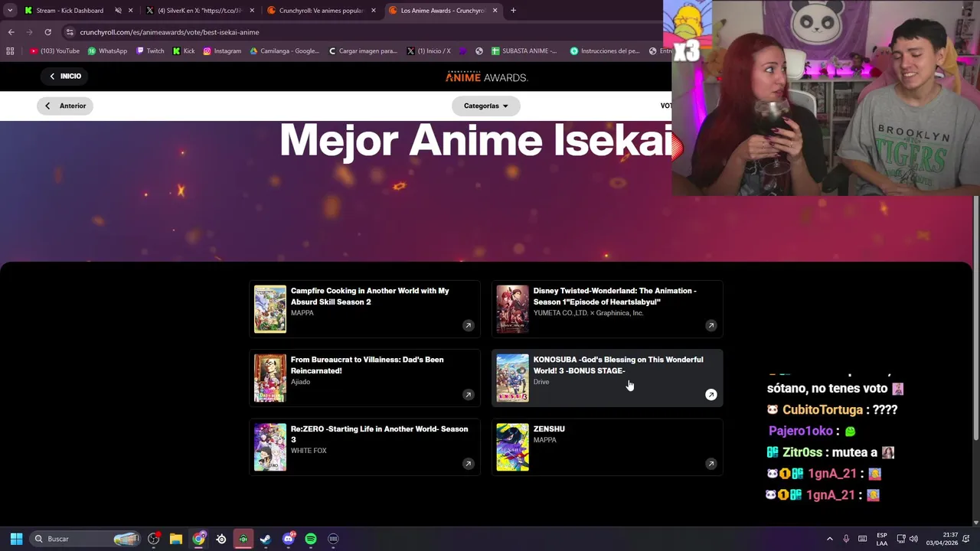Click the system volume icon in tray

pyautogui.click(x=913, y=539)
